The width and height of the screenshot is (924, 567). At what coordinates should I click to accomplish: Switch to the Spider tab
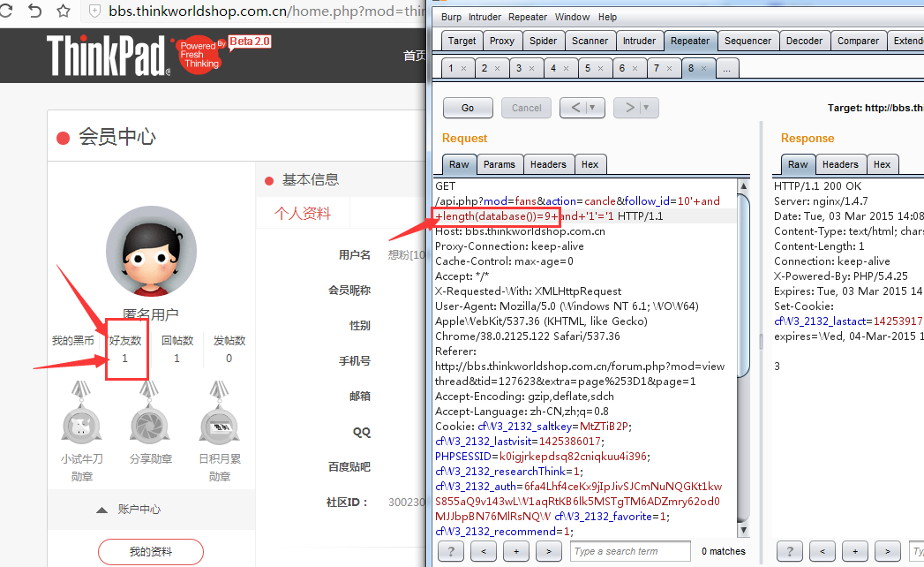(x=543, y=41)
